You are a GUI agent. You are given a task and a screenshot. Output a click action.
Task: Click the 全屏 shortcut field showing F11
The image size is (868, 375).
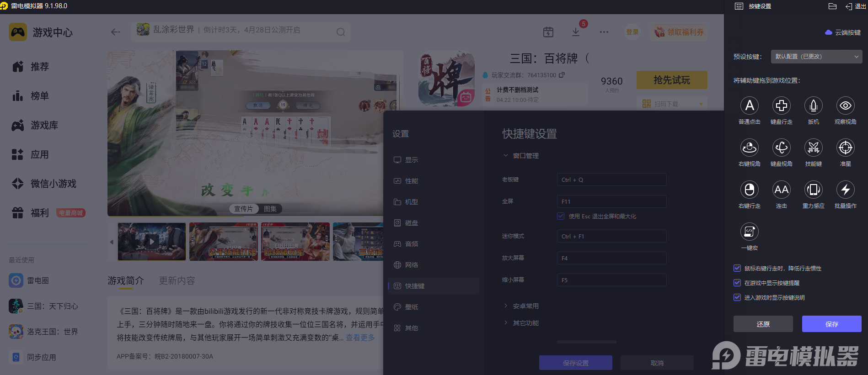coord(611,201)
